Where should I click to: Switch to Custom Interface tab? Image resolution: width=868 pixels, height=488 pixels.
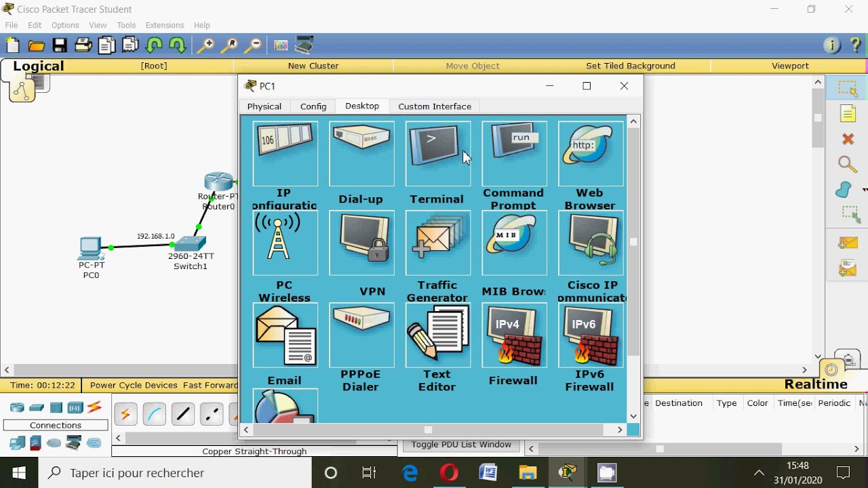435,106
